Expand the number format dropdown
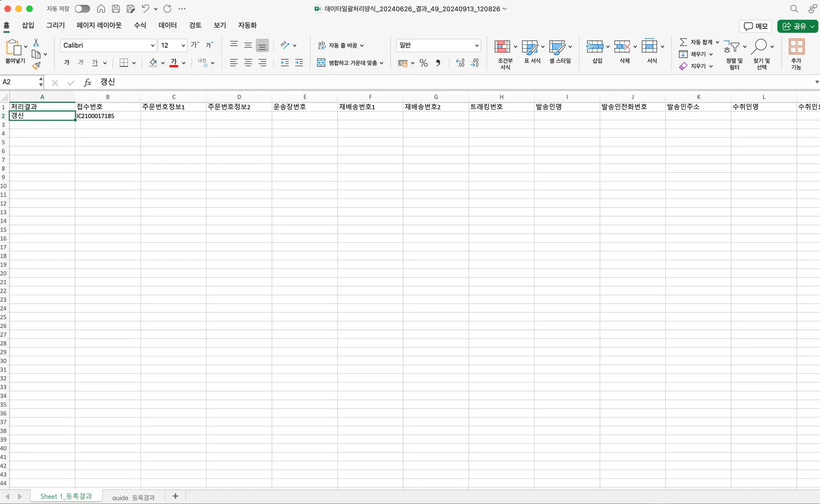Screen dimensions: 820x504 476,46
